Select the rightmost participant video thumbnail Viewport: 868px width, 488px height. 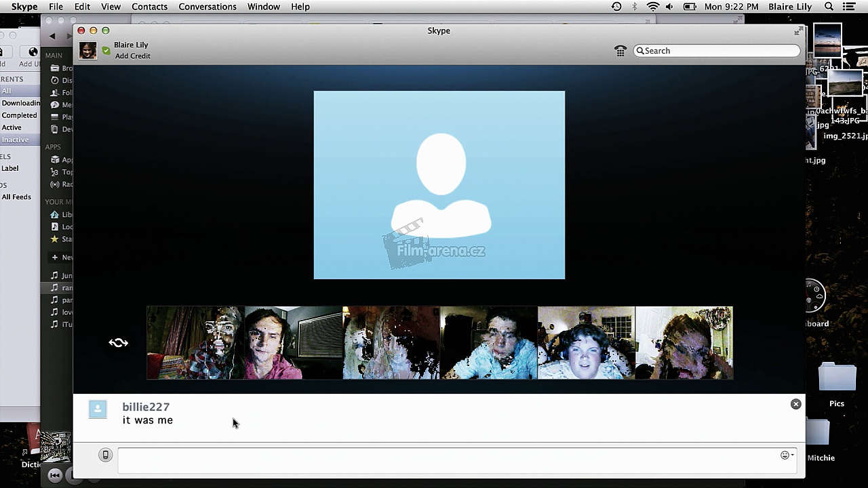click(x=684, y=343)
